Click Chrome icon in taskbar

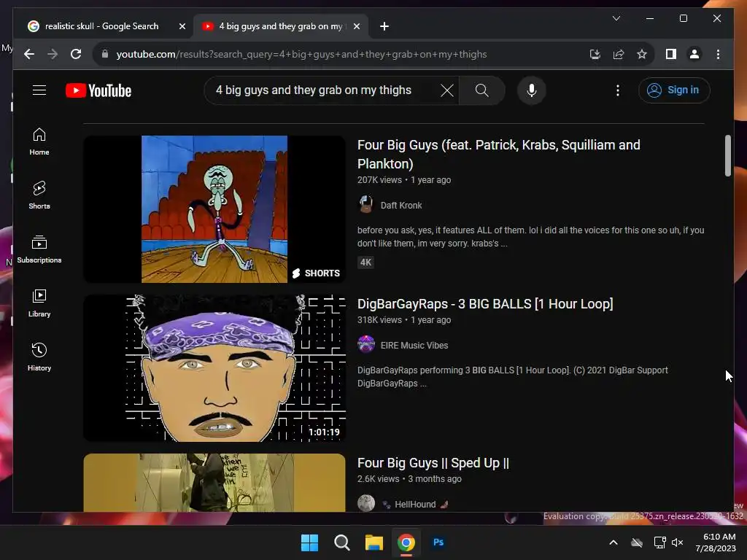click(406, 542)
